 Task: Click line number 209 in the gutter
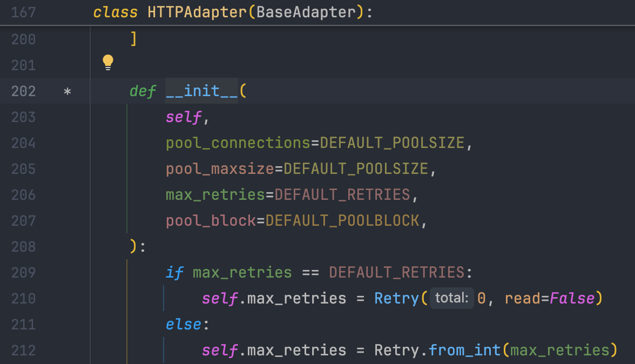[x=23, y=273]
